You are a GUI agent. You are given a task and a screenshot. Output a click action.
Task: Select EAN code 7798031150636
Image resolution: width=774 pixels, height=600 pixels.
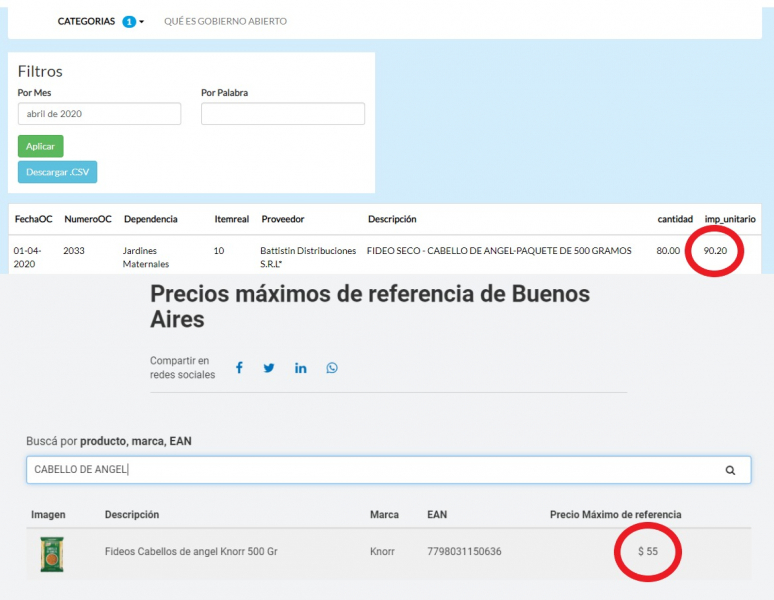tap(464, 552)
